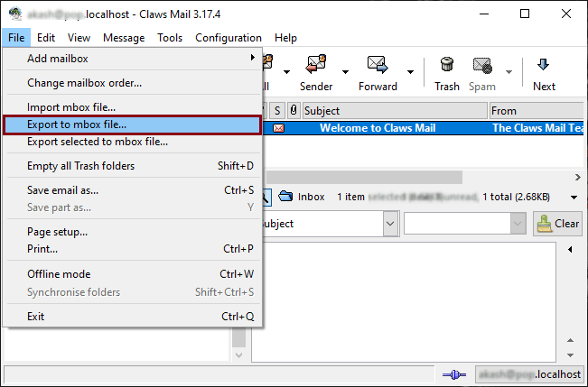Click the S status column header
The image size is (588, 387).
click(x=277, y=111)
